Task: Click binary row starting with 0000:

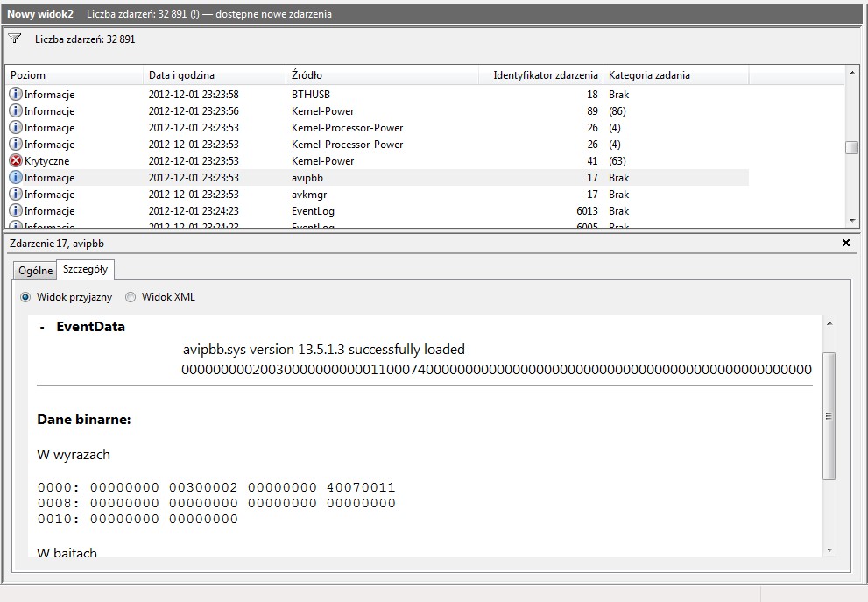Action: click(216, 487)
